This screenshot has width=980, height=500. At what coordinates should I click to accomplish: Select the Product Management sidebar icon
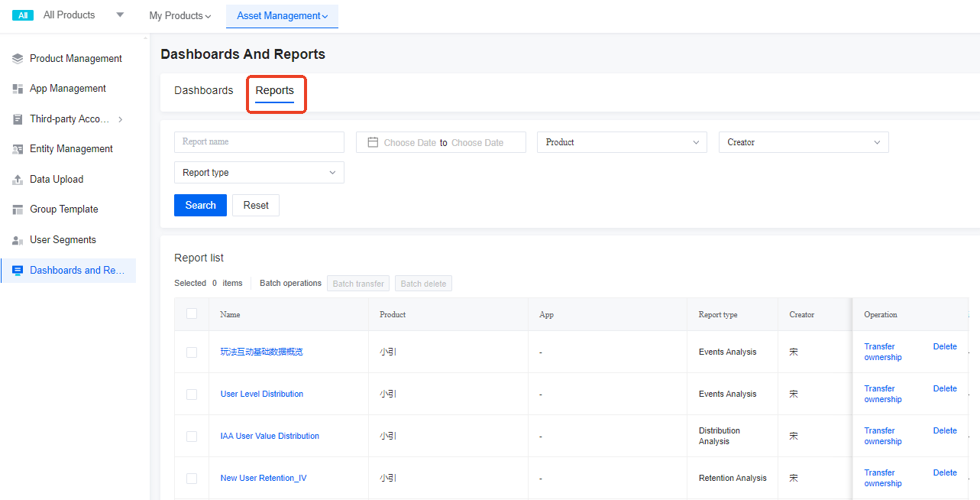coord(16,58)
